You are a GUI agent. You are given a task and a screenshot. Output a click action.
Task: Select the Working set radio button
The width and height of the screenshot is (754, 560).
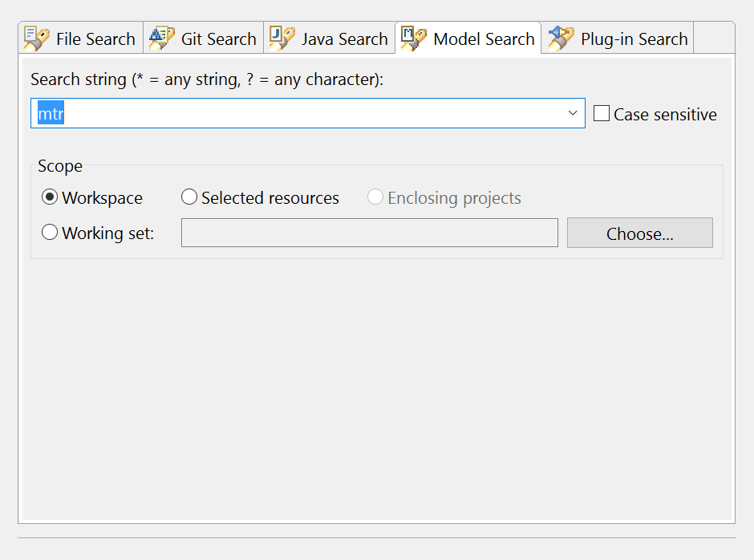coord(50,233)
